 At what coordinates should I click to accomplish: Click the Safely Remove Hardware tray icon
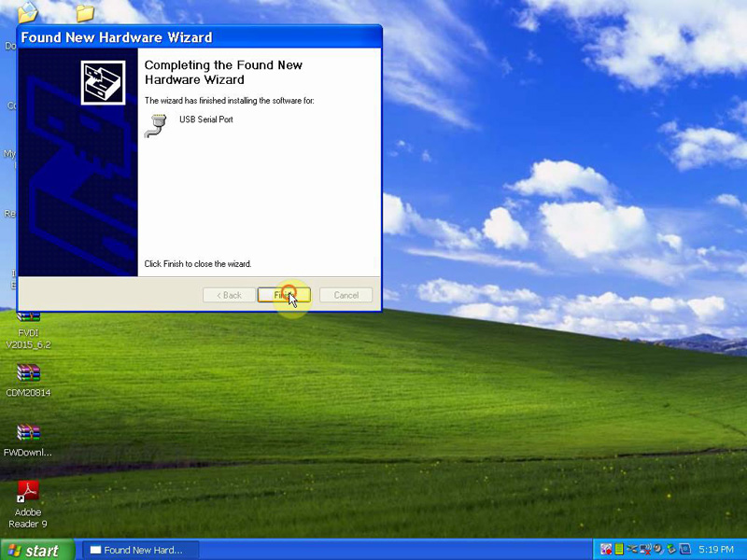click(x=671, y=550)
